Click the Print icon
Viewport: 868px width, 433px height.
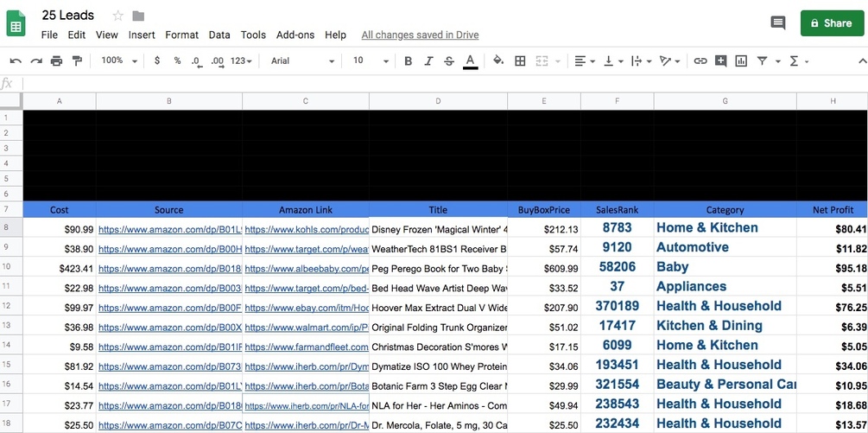(56, 60)
